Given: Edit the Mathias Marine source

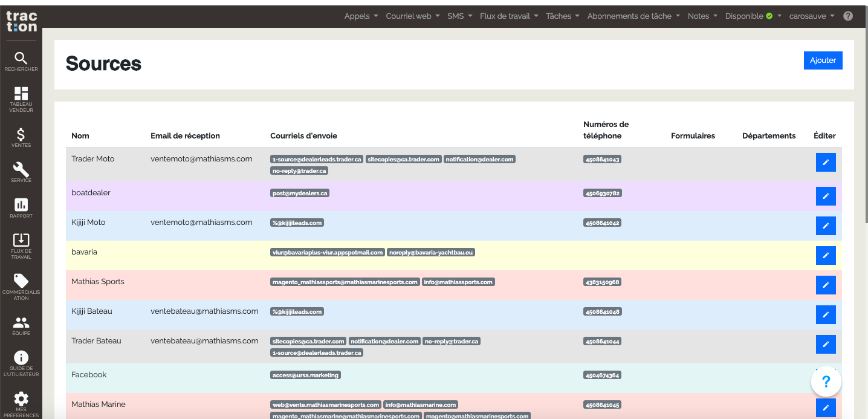Looking at the screenshot, I should (826, 408).
